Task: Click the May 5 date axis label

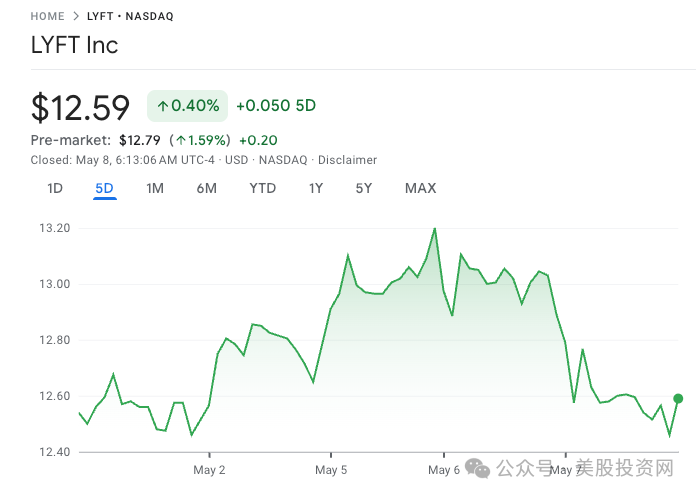Action: [x=331, y=469]
